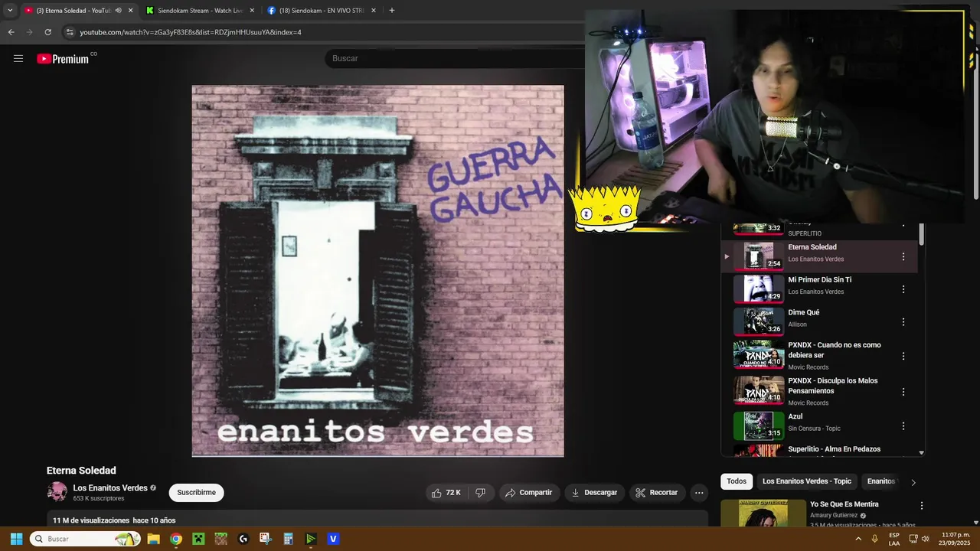Click the Recortar clip button
The image size is (980, 551).
[x=657, y=493]
